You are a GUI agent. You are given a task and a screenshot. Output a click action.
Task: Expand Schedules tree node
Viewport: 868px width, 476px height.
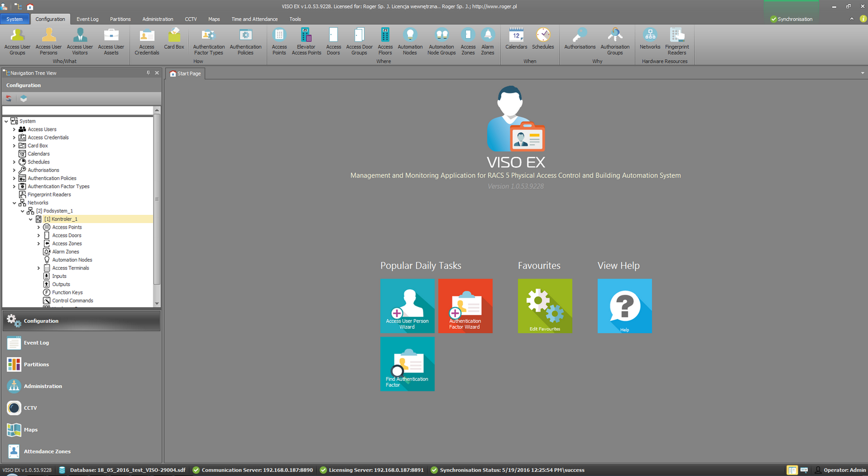(14, 162)
